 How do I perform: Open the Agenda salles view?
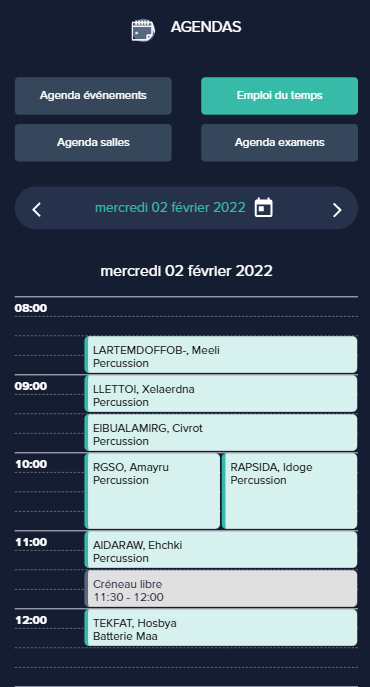click(x=93, y=142)
